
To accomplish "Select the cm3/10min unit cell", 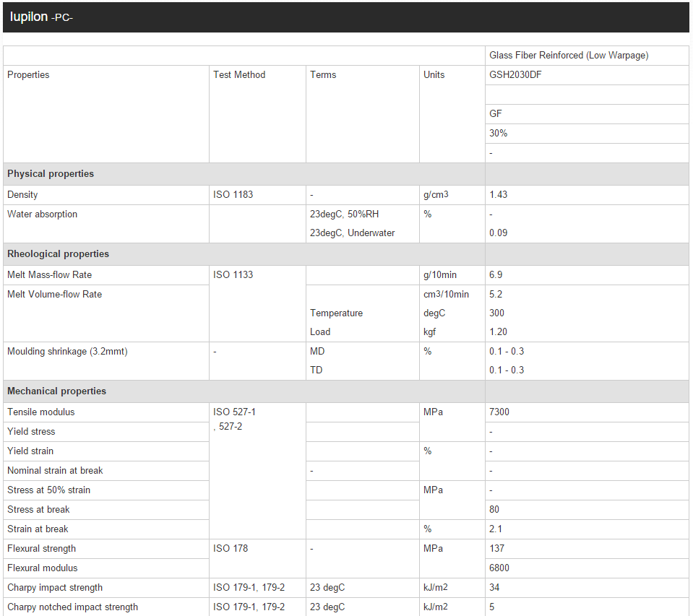I will tap(446, 294).
